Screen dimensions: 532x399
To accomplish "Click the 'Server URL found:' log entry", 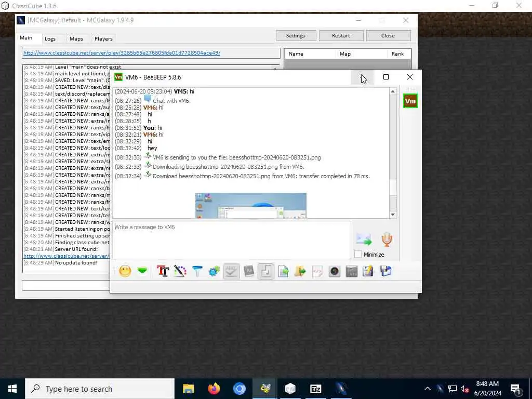I will tap(60, 249).
